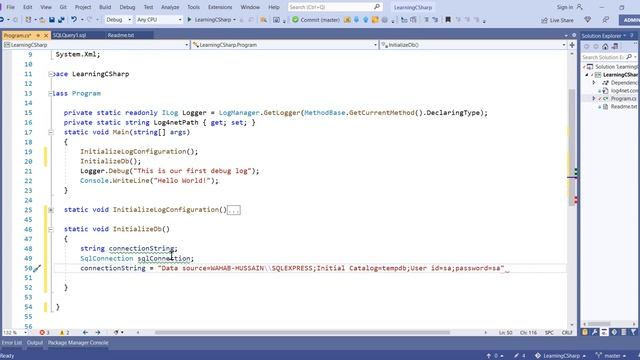
Task: Click the screwdriver quick actions icon on line 50
Action: (37, 268)
